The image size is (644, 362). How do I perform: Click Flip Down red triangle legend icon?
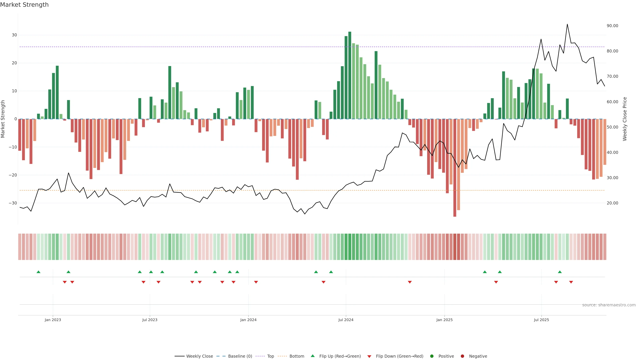(x=369, y=356)
